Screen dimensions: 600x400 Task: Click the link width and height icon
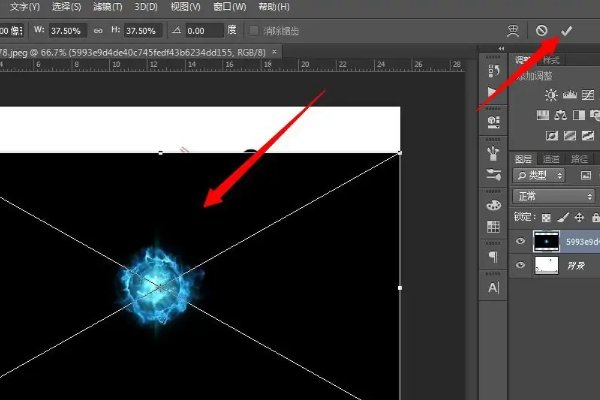tap(99, 31)
